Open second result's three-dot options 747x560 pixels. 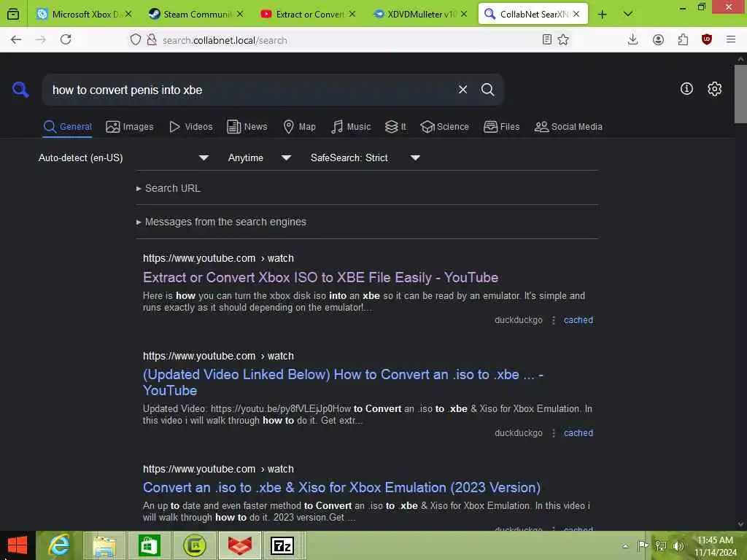[553, 433]
